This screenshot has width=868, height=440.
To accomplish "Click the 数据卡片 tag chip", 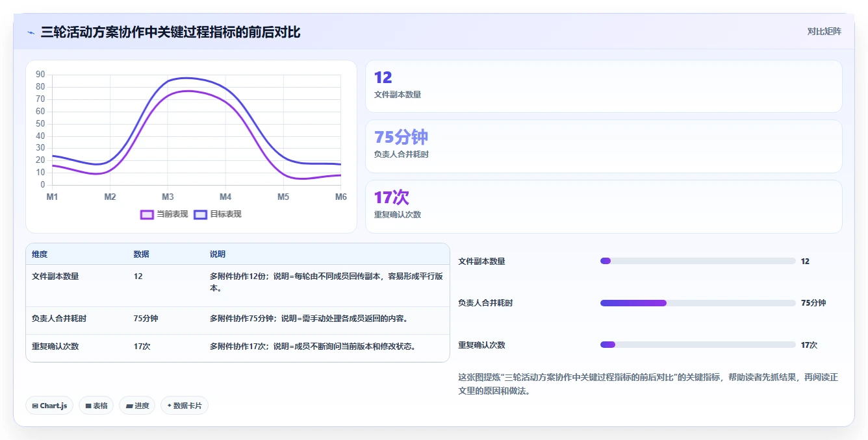I will click(x=185, y=406).
